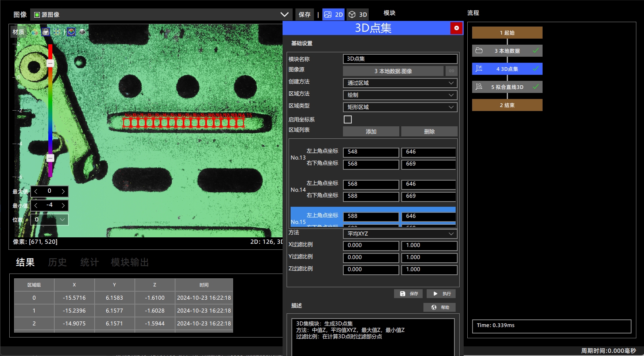Screen dimensions: 644x356
Task: Click the link icon beside image source
Action: point(452,71)
